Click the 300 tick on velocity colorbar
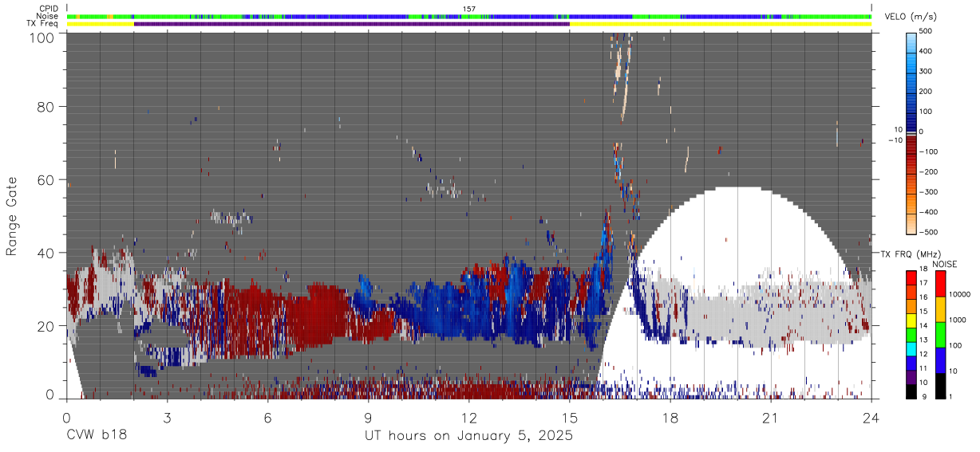This screenshot has height=452, width=980. (926, 71)
